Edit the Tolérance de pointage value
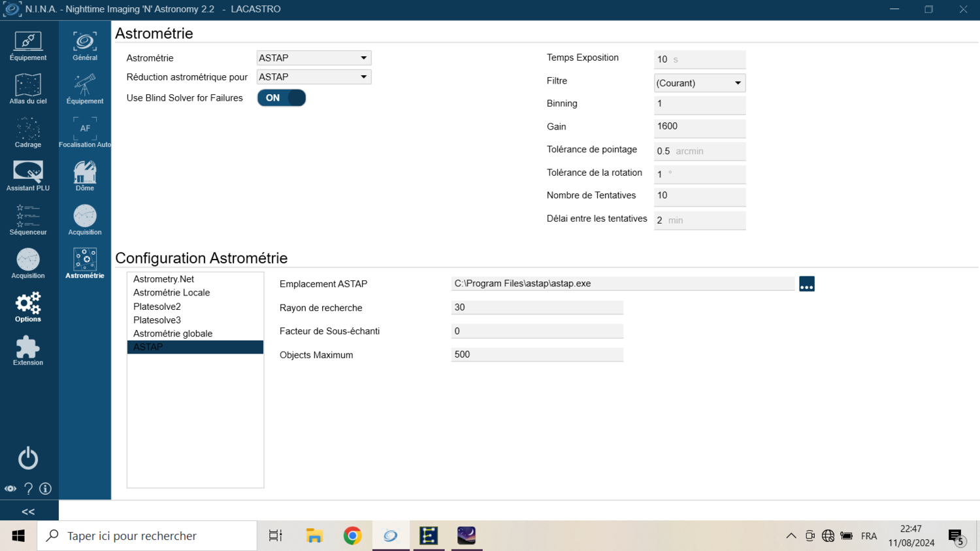Viewport: 980px width, 551px height. 700,151
